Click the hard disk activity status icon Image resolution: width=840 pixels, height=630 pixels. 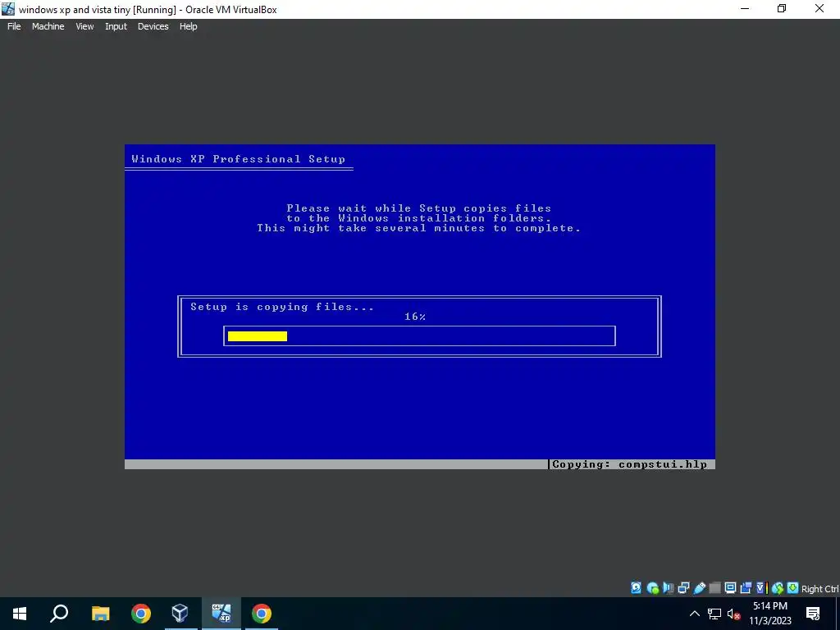coord(636,588)
